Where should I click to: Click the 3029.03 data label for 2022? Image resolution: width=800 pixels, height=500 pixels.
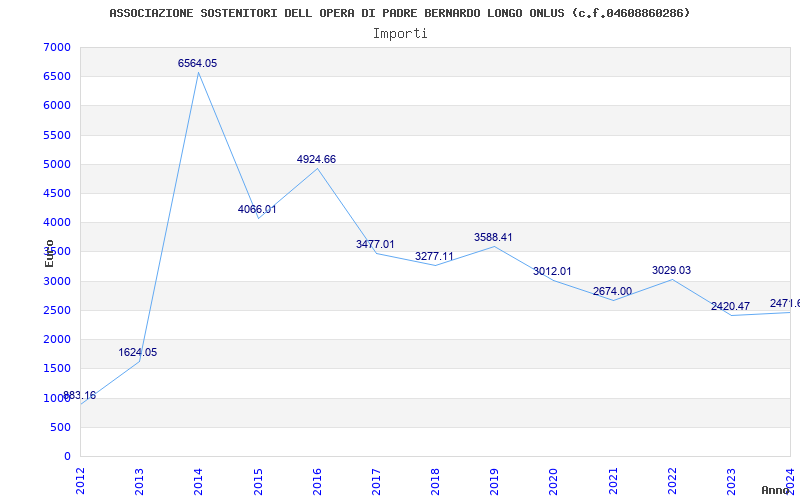coord(671,270)
